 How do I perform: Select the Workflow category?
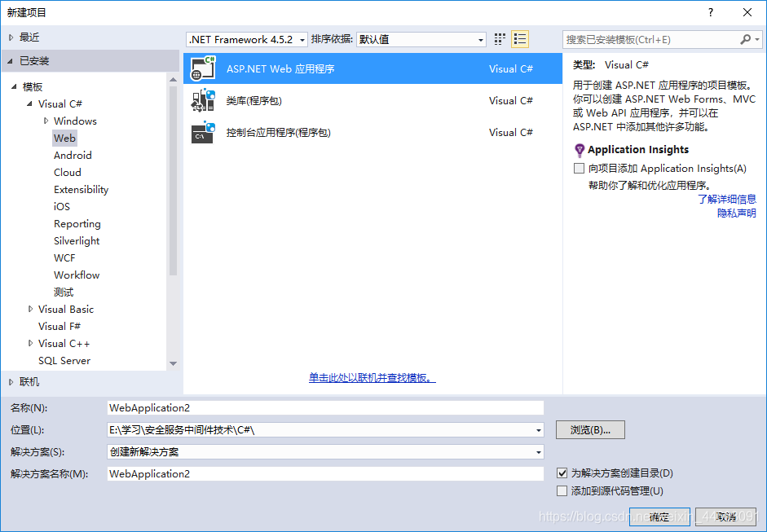[x=77, y=275]
